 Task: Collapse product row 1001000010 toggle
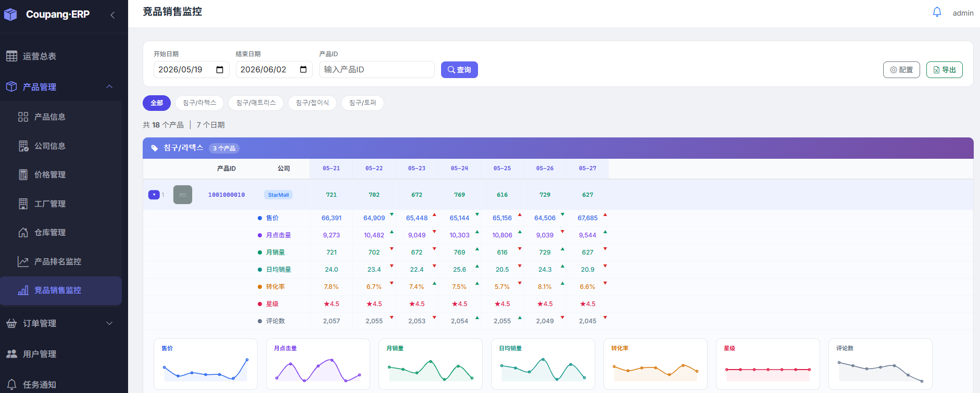tap(154, 195)
